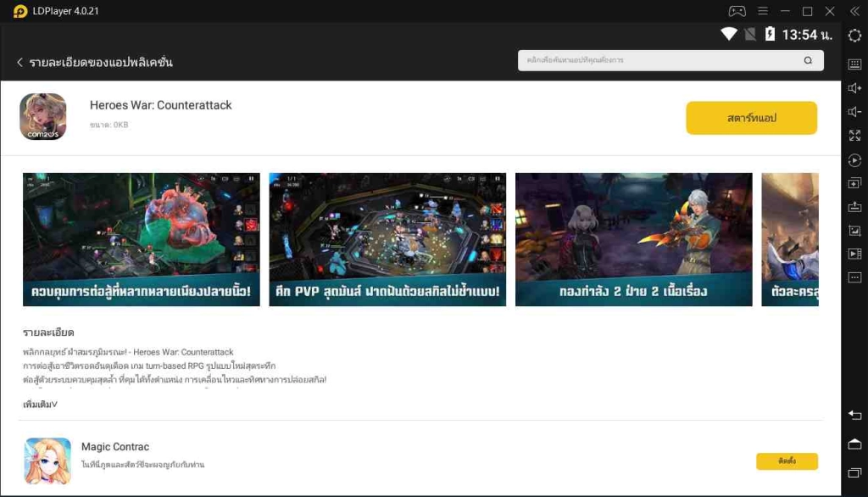Click the yellow สตาร์ทแอป start button
Image resolution: width=868 pixels, height=497 pixels.
coord(751,117)
